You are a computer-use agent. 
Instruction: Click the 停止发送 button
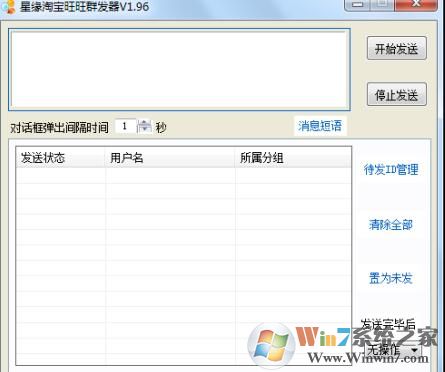(396, 94)
